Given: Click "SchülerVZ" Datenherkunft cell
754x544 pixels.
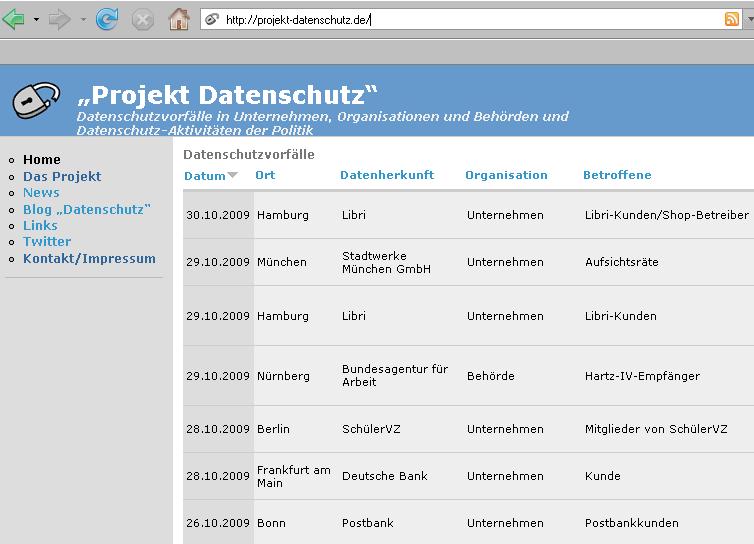Looking at the screenshot, I should pyautogui.click(x=371, y=429).
